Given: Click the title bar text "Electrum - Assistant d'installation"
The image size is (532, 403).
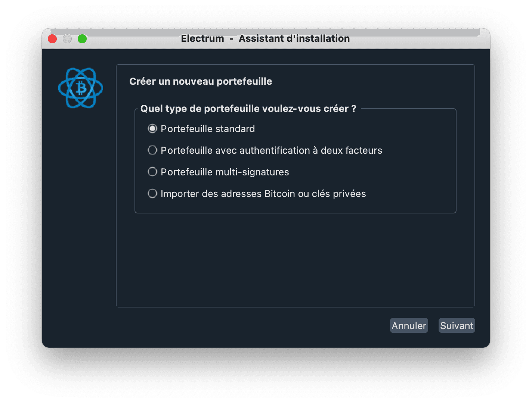Looking at the screenshot, I should [x=266, y=38].
